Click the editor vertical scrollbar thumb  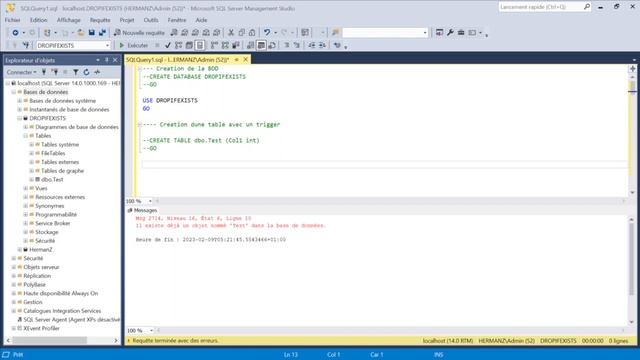point(632,87)
